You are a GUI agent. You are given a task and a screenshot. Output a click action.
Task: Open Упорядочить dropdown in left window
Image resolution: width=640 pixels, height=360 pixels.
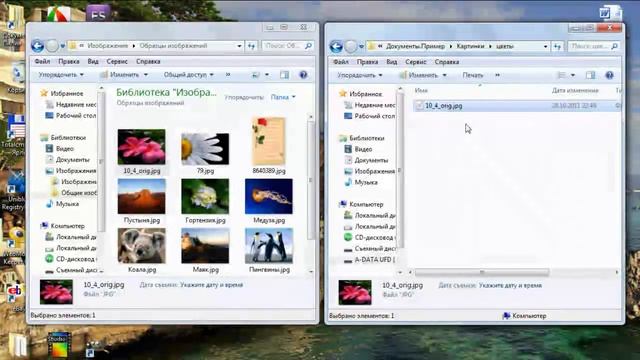[x=61, y=75]
